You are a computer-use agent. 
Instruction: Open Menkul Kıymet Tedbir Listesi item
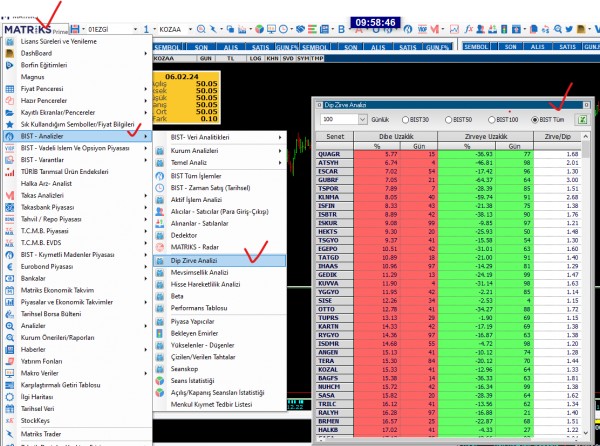(211, 405)
